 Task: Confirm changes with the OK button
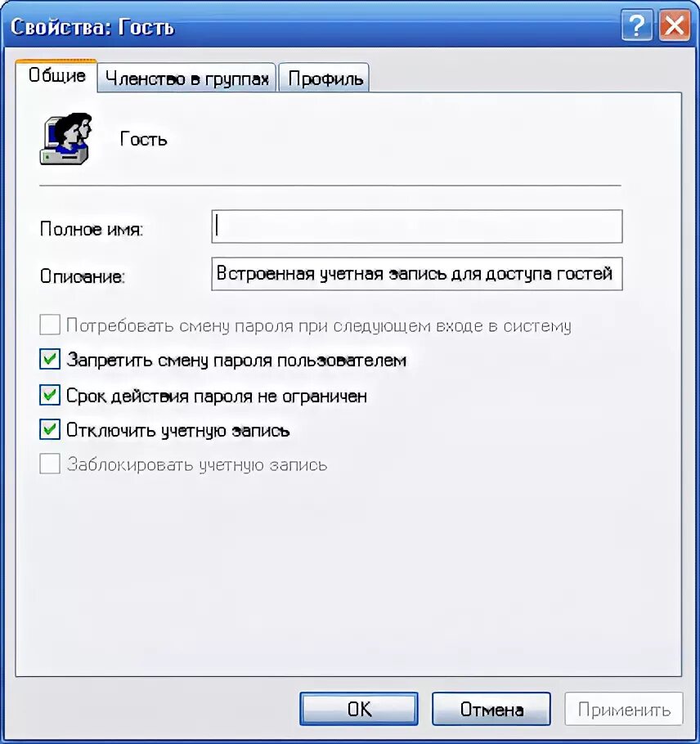point(359,709)
